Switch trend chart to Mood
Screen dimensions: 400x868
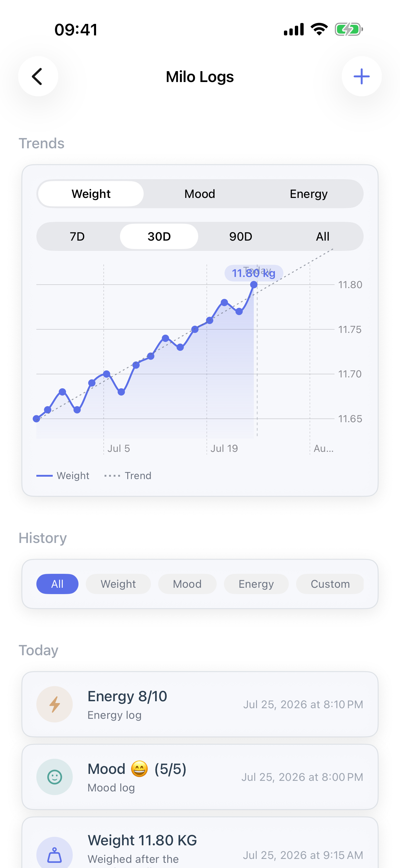coord(200,194)
